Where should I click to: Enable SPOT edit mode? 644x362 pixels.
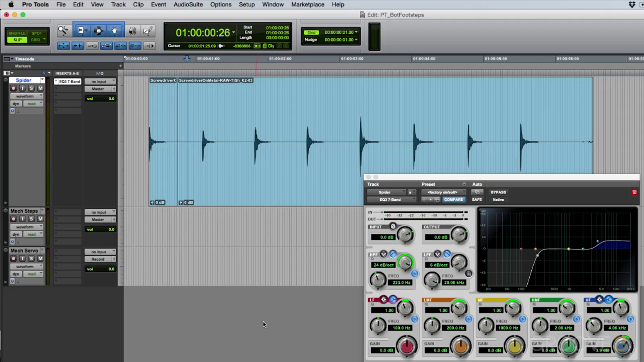37,33
